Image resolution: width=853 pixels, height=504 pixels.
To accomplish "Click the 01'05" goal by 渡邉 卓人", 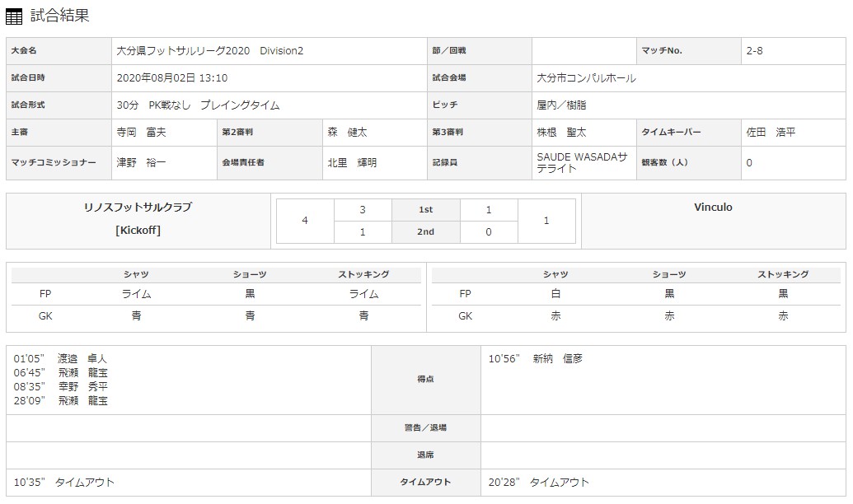I will click(x=61, y=359).
